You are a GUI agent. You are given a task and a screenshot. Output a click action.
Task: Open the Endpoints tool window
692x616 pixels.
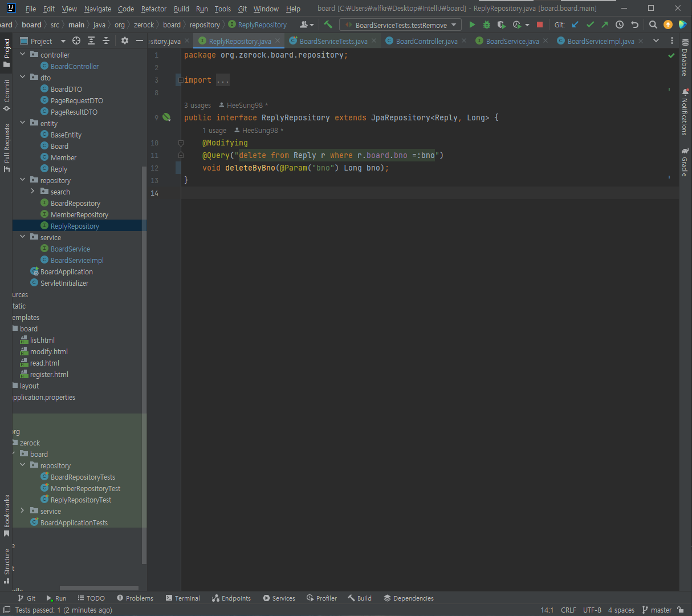coord(231,598)
